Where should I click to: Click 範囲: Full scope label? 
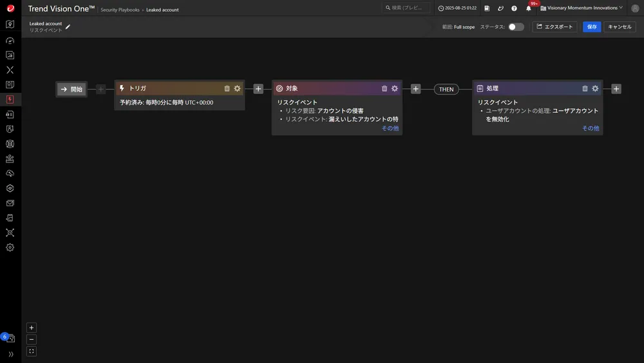click(459, 27)
